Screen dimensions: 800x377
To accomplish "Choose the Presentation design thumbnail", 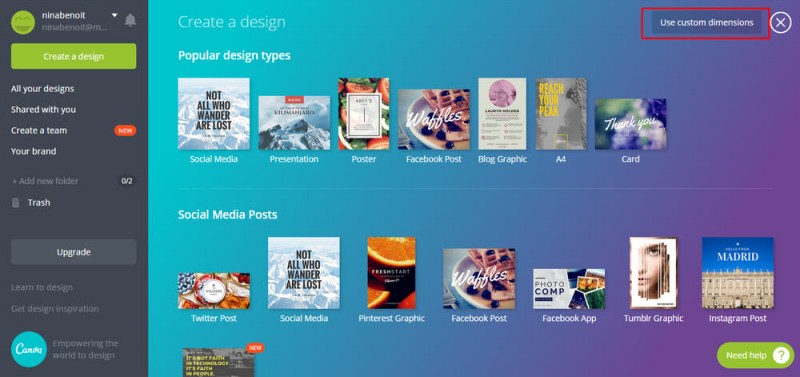I will [294, 122].
